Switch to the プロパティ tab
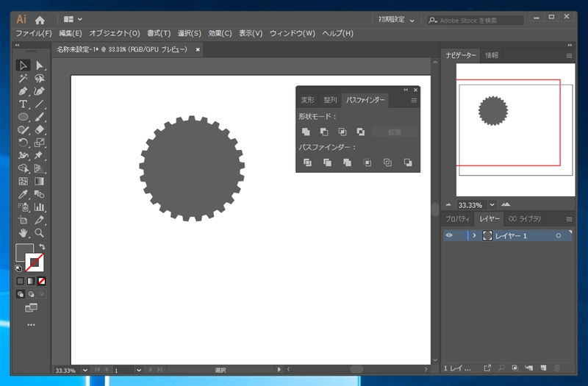The width and height of the screenshot is (588, 386). (457, 218)
